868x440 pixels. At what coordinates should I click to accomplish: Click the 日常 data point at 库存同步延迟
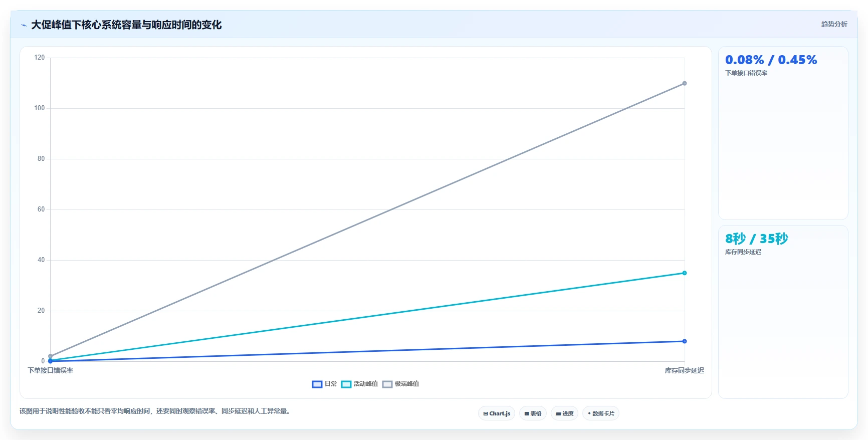684,341
